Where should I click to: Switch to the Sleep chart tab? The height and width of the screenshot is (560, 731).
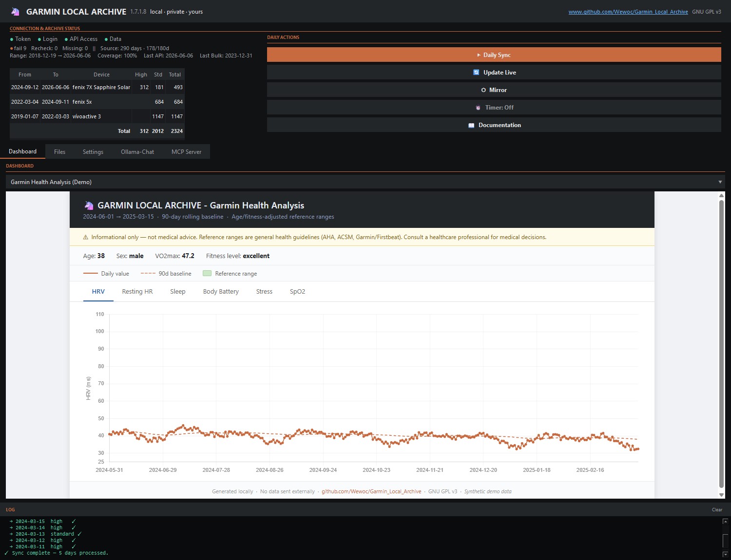pos(178,292)
